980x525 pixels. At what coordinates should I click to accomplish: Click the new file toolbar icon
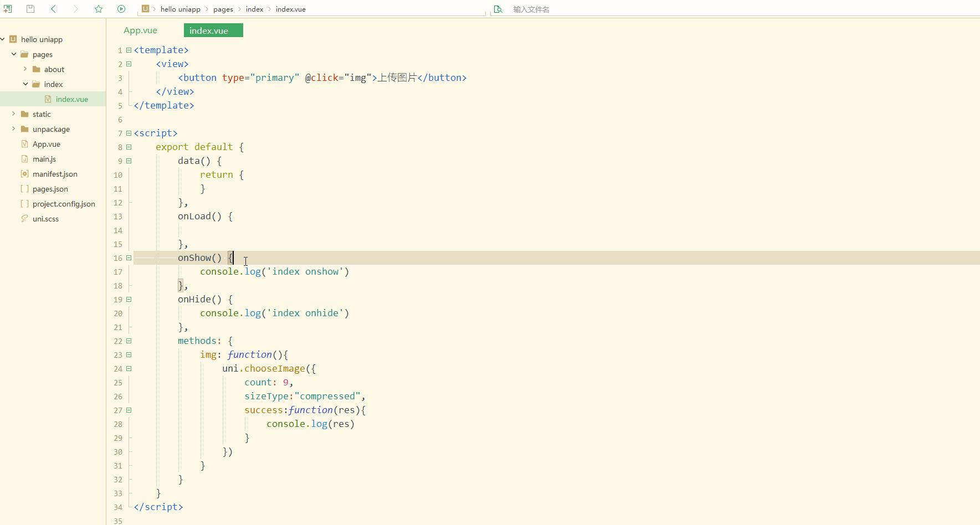tap(8, 9)
